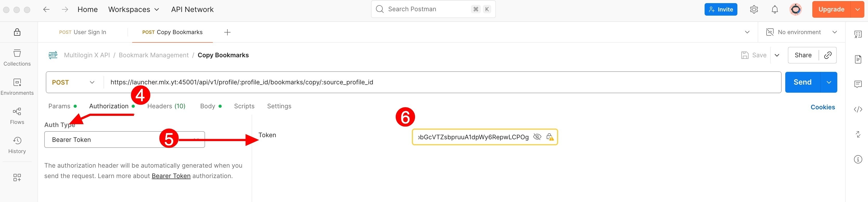Open the Authorization tab
868x202 pixels.
[112, 106]
